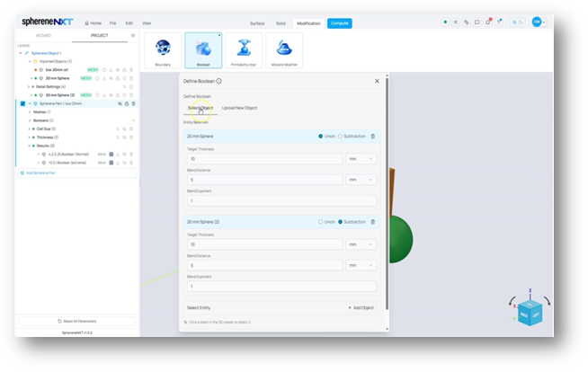Lock the box 20mm.stl layer
This screenshot has width=588, height=372.
pos(124,70)
